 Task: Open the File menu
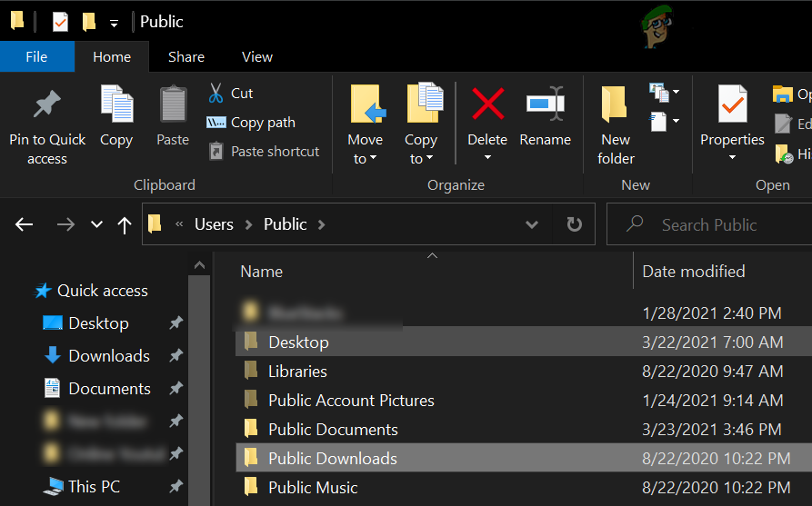36,56
